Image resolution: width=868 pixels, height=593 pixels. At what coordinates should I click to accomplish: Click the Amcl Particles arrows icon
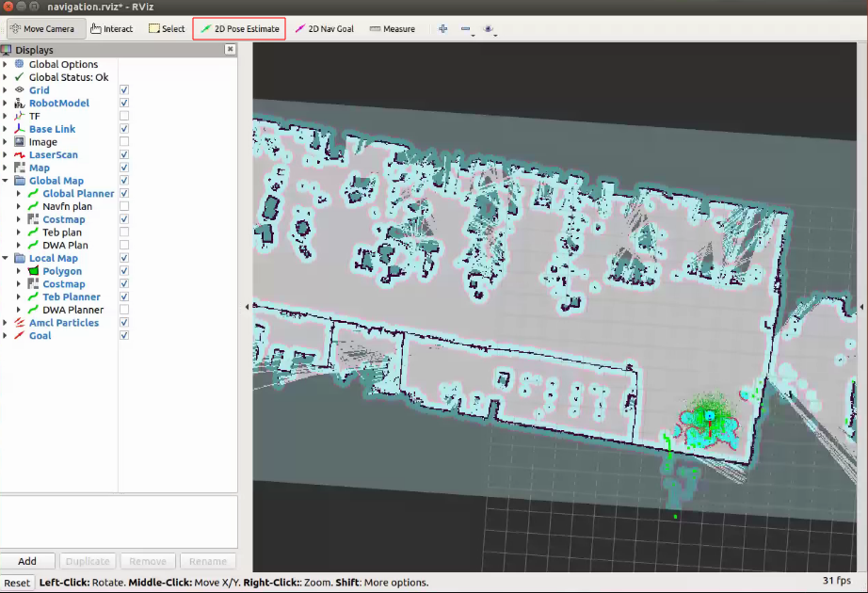point(20,322)
